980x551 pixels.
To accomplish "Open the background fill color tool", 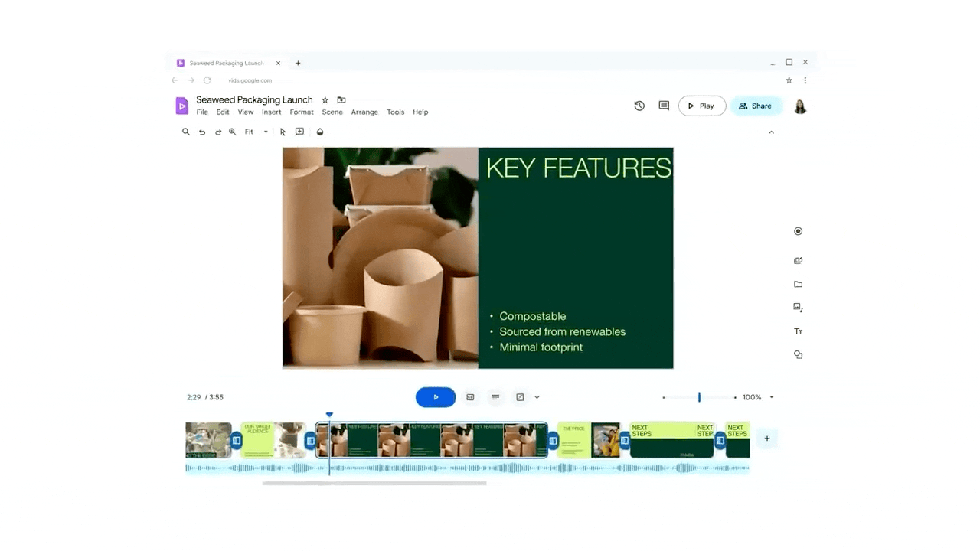I will [x=320, y=132].
